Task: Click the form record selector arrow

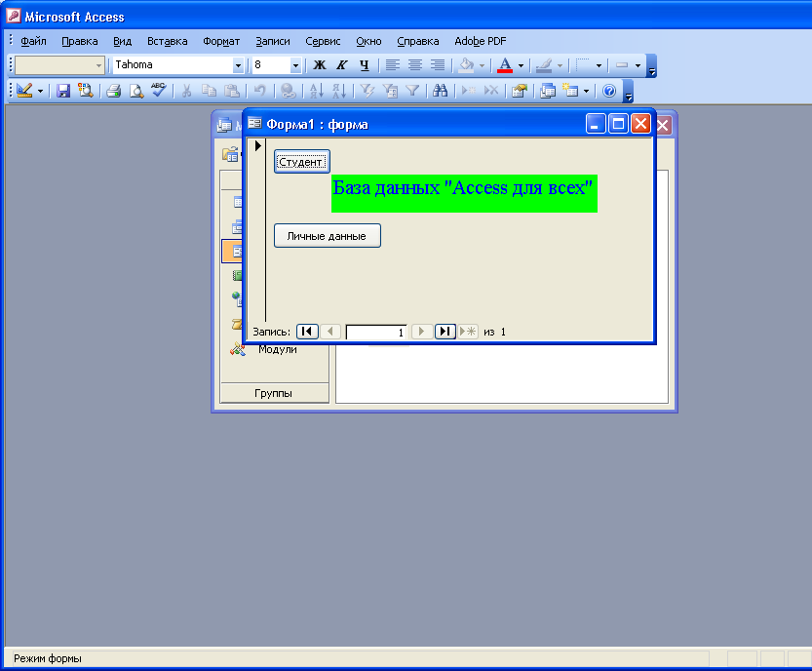Action: pyautogui.click(x=257, y=146)
